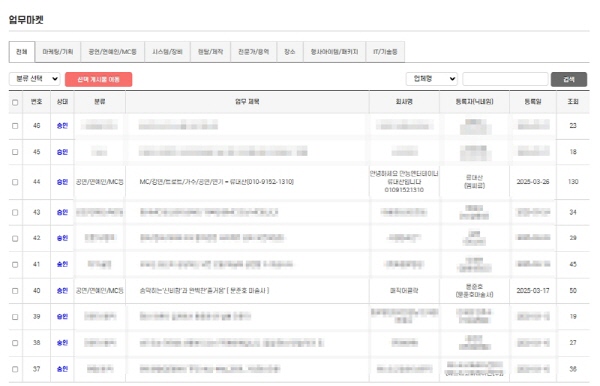Screen dimensions: 600x386
Task: Click the 분류 column header
Action: pyautogui.click(x=99, y=102)
